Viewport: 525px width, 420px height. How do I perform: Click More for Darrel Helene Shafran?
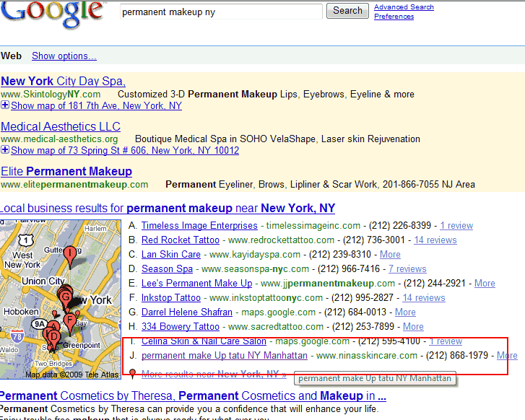[405, 312]
